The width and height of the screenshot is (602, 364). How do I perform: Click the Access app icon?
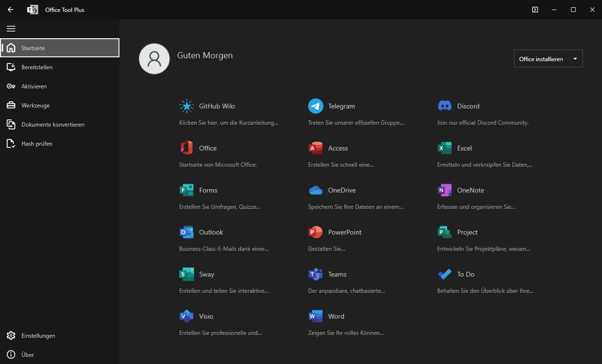pos(315,148)
